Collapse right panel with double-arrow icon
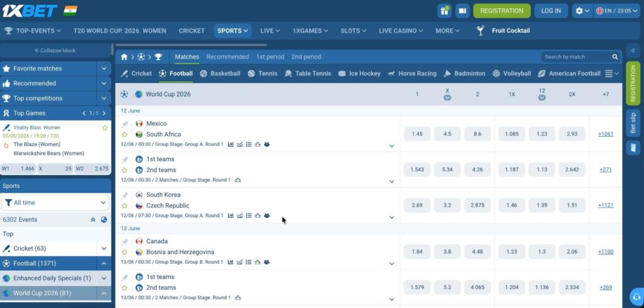The width and height of the screenshot is (644, 308). (633, 50)
